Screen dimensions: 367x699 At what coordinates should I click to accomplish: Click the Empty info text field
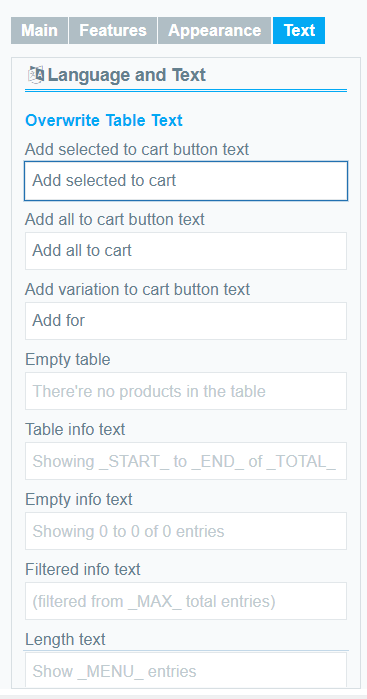(186, 531)
